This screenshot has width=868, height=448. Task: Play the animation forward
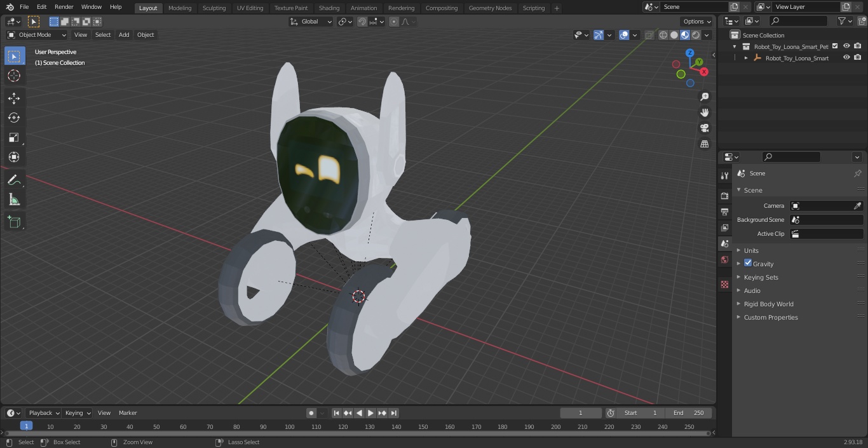(x=371, y=413)
